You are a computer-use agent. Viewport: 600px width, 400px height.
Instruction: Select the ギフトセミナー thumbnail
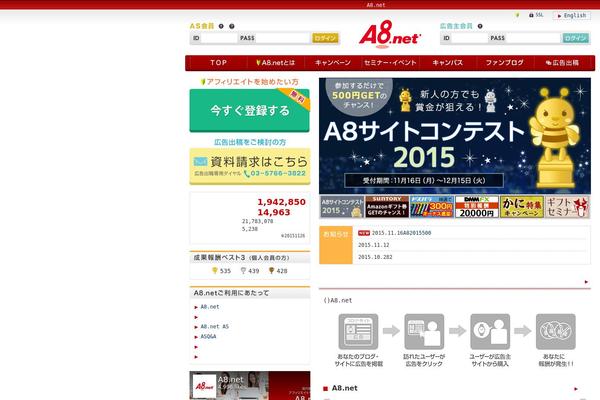click(x=567, y=207)
